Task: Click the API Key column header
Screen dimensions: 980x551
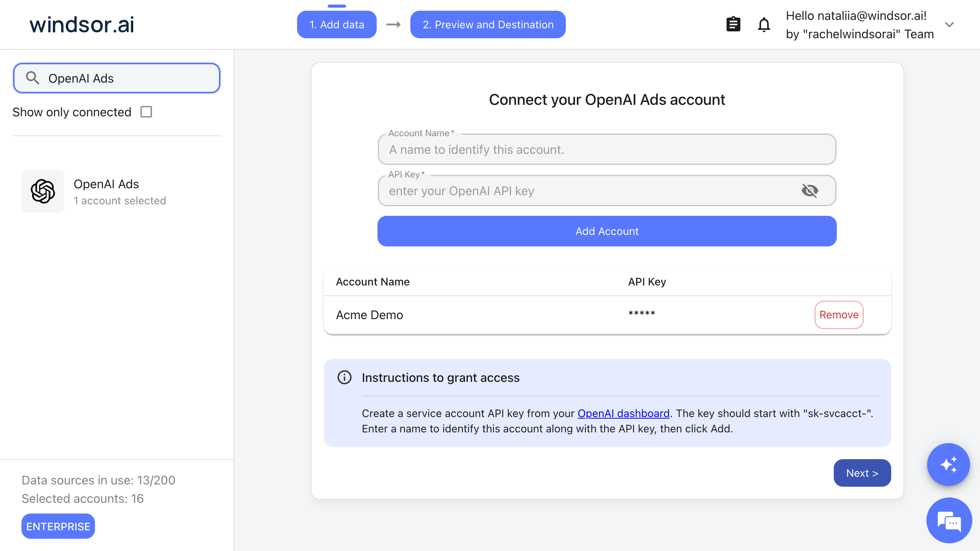Action: click(647, 282)
